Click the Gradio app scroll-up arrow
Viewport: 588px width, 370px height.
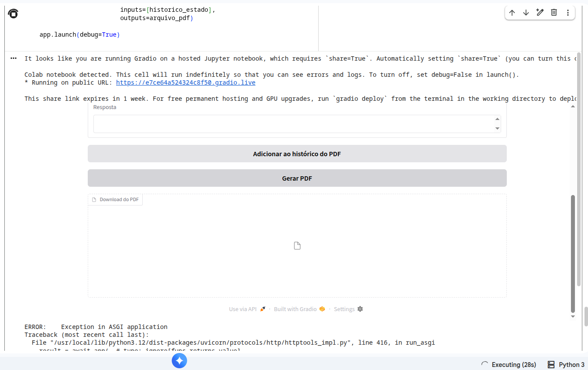[573, 107]
